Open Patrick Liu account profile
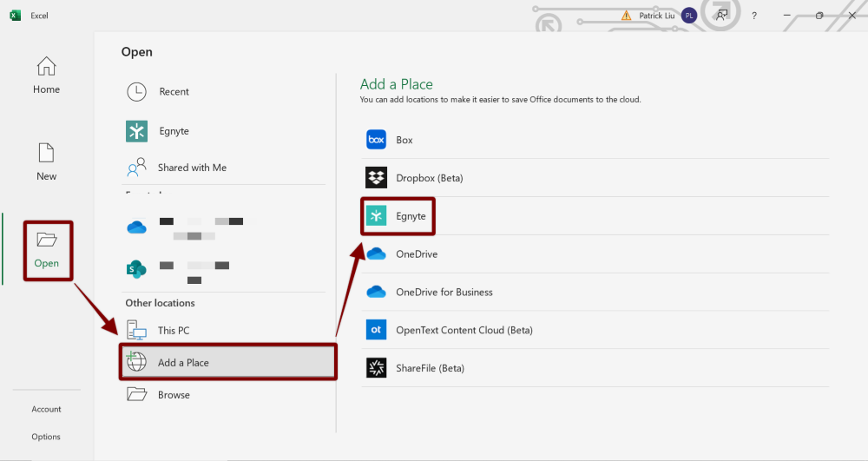 tap(657, 16)
